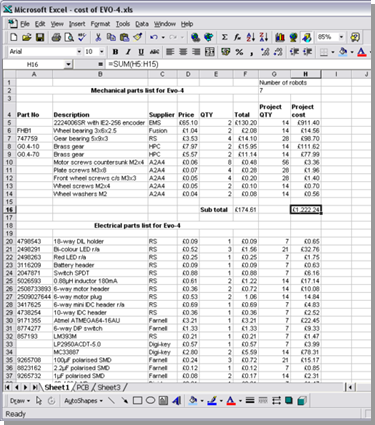Activate the Format Painter brush
Viewport: 375px width, 425px height.
(137, 37)
